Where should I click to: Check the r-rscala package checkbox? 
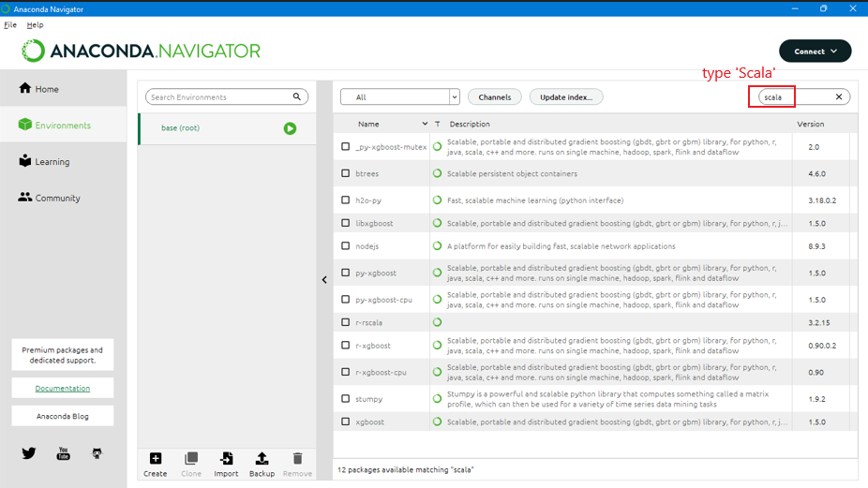346,322
